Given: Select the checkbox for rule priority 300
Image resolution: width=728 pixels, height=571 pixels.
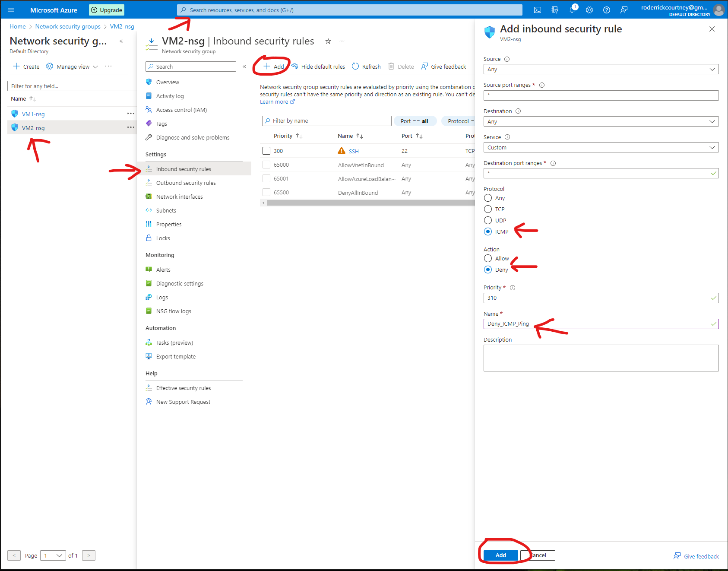Looking at the screenshot, I should point(266,151).
